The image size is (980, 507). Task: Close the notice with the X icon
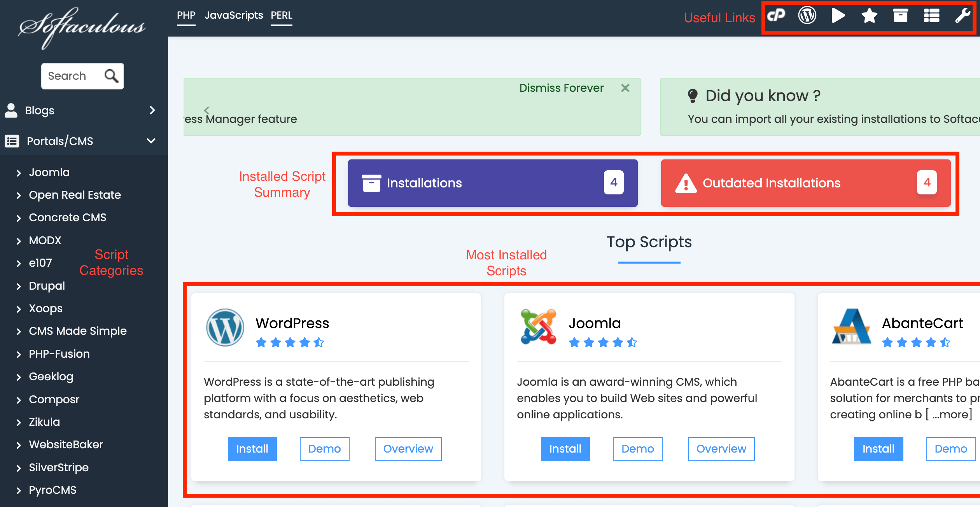625,88
